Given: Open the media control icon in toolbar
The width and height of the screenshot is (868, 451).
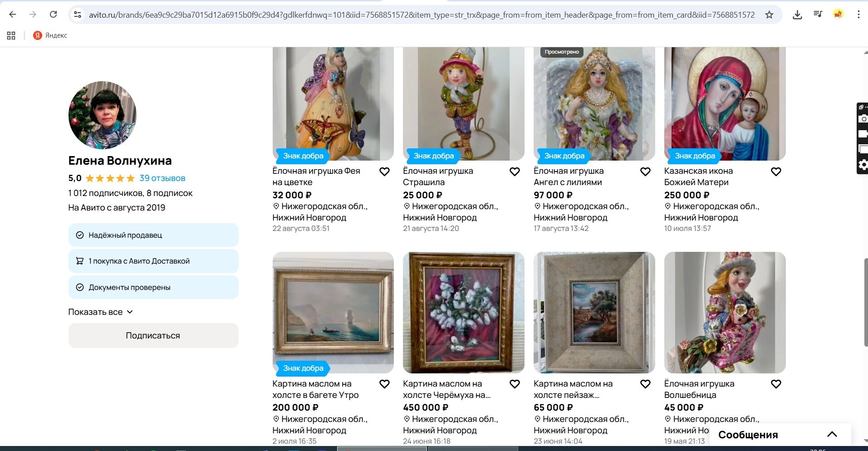Looking at the screenshot, I should (x=818, y=15).
